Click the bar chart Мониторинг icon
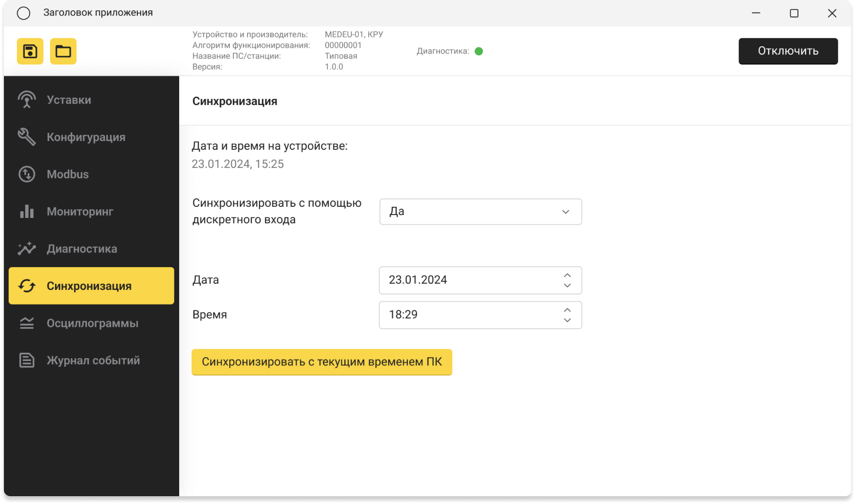This screenshot has width=855, height=504. coord(27,212)
